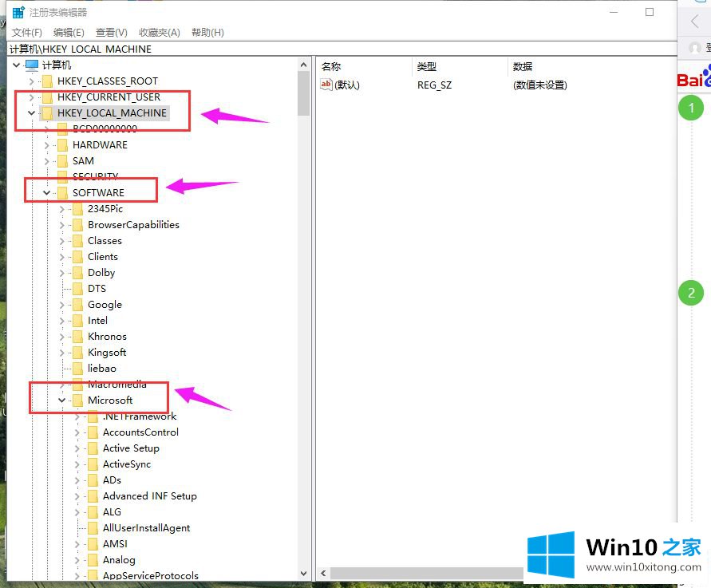This screenshot has height=588, width=711.
Task: Select the Advanced INF Setup key
Action: click(150, 496)
